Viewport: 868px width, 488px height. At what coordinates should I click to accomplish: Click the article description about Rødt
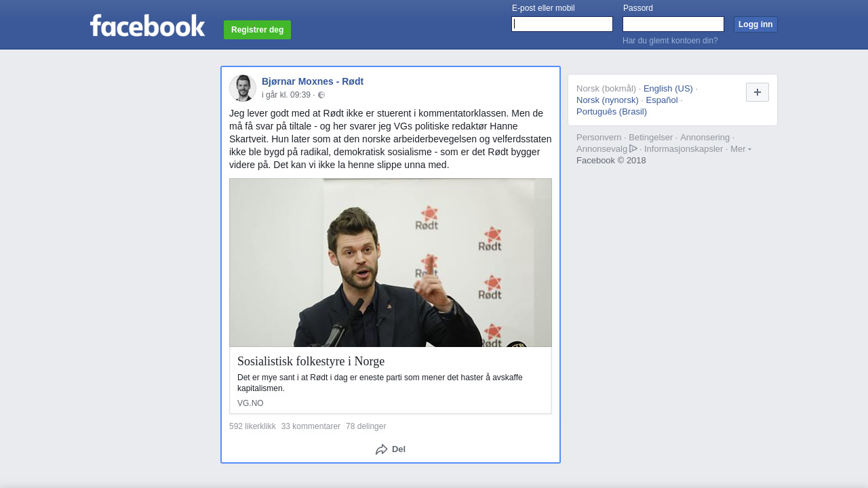(380, 383)
